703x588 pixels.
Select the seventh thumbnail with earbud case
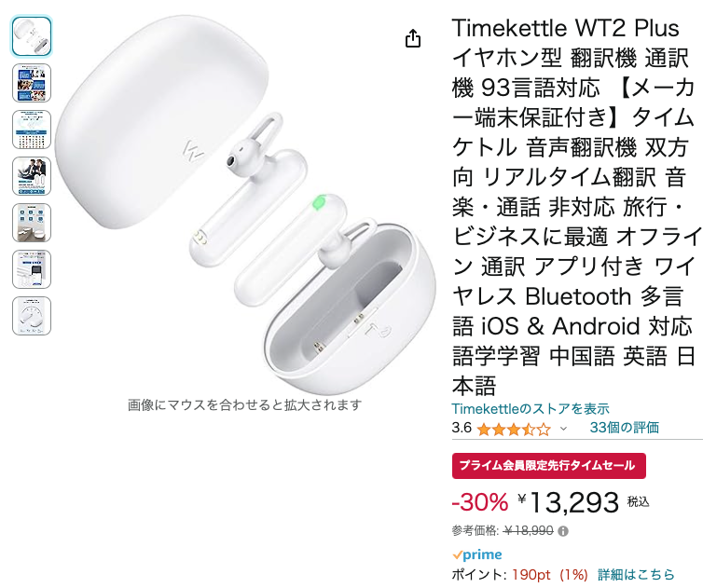coord(32,316)
